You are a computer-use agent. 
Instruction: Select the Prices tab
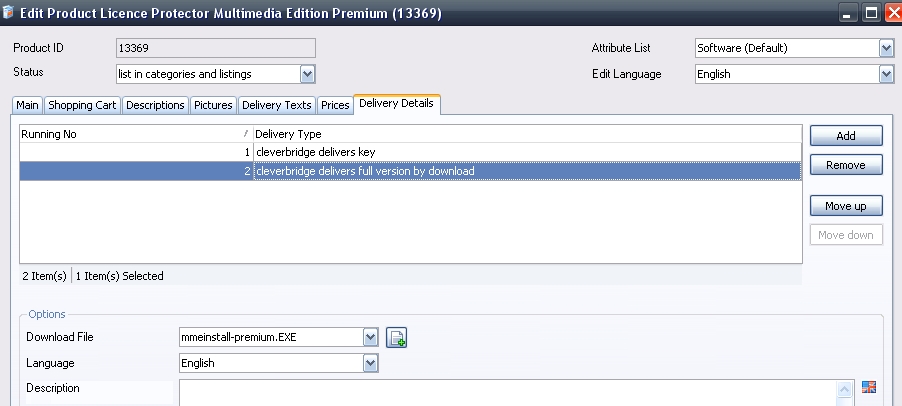coord(335,105)
